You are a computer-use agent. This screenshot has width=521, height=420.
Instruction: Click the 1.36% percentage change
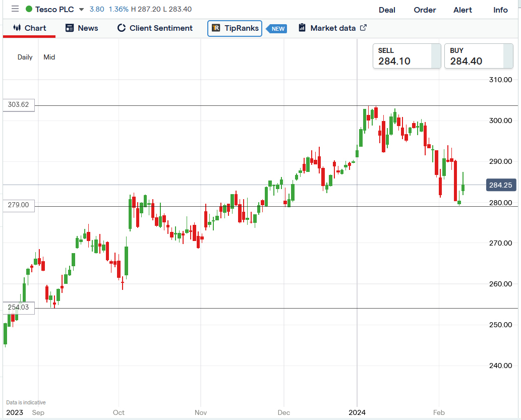click(x=119, y=9)
